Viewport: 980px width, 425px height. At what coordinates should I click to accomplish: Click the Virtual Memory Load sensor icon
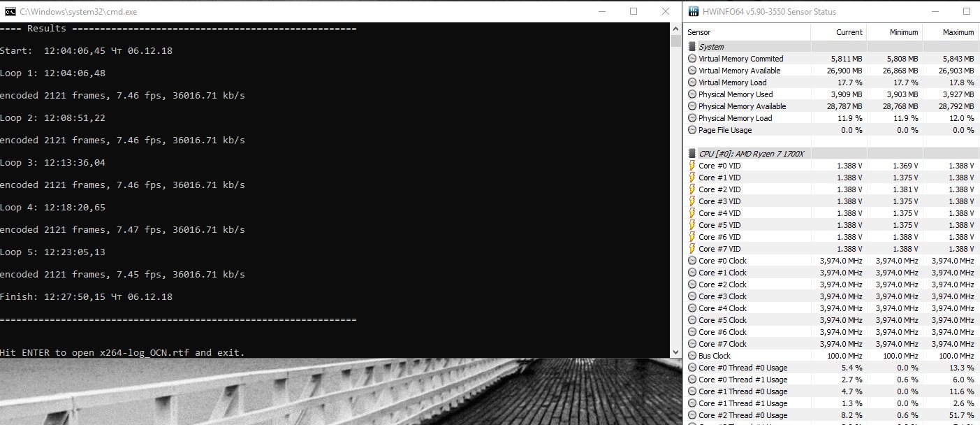(x=692, y=82)
